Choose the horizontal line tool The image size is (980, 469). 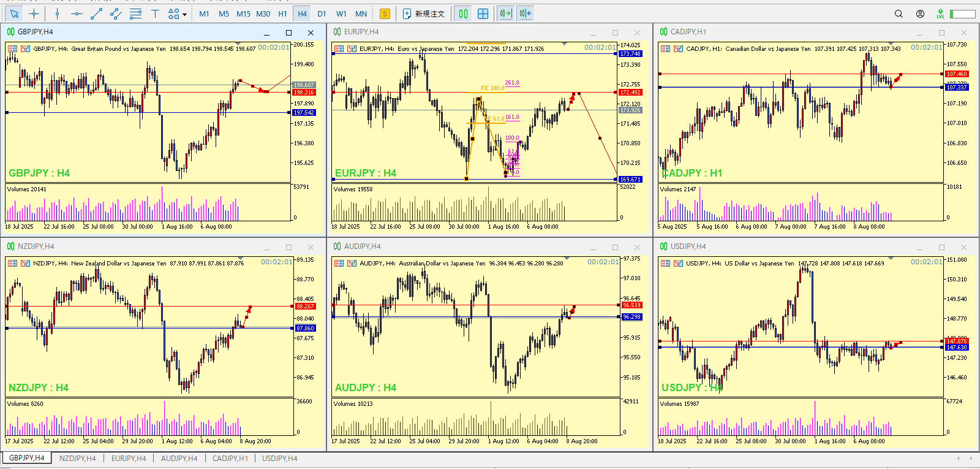tap(77, 13)
